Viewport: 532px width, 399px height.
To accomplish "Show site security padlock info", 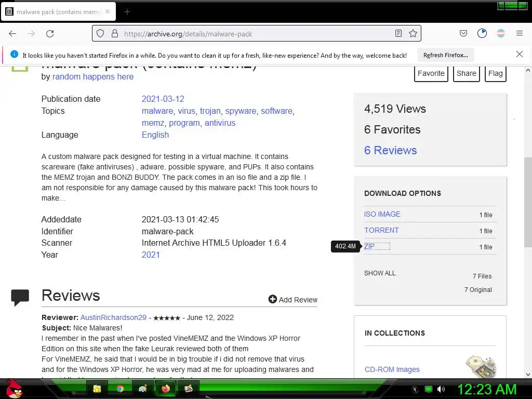I will pos(115,33).
